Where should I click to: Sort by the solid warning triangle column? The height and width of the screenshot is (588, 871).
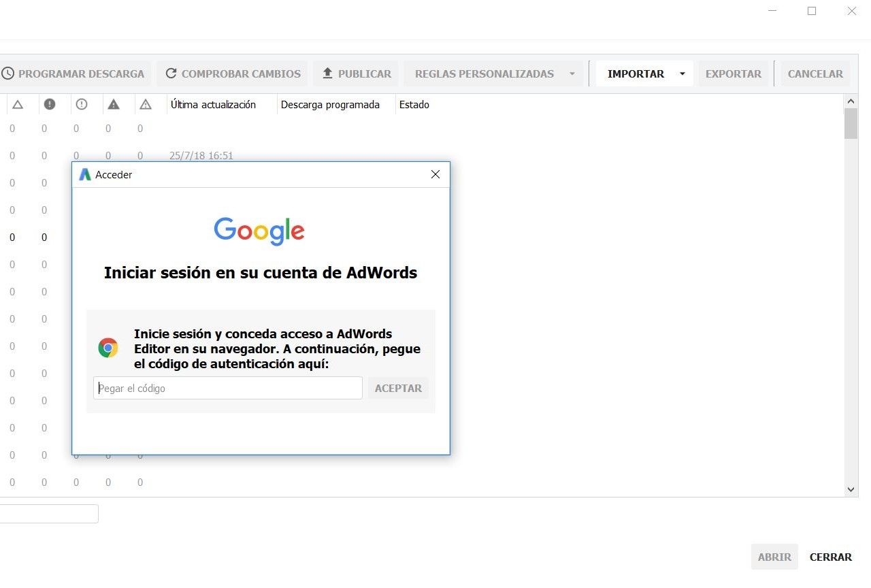114,104
